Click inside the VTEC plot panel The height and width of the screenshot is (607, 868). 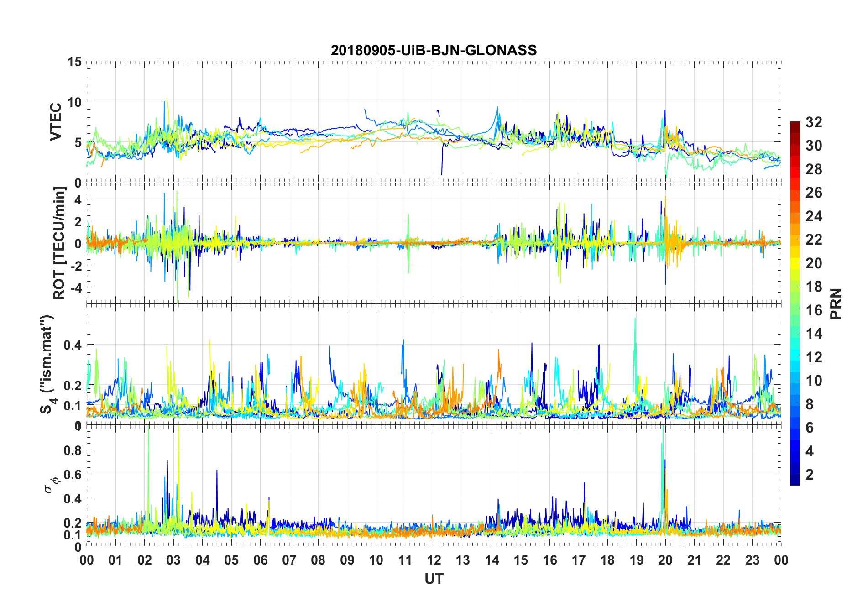pyautogui.click(x=434, y=122)
